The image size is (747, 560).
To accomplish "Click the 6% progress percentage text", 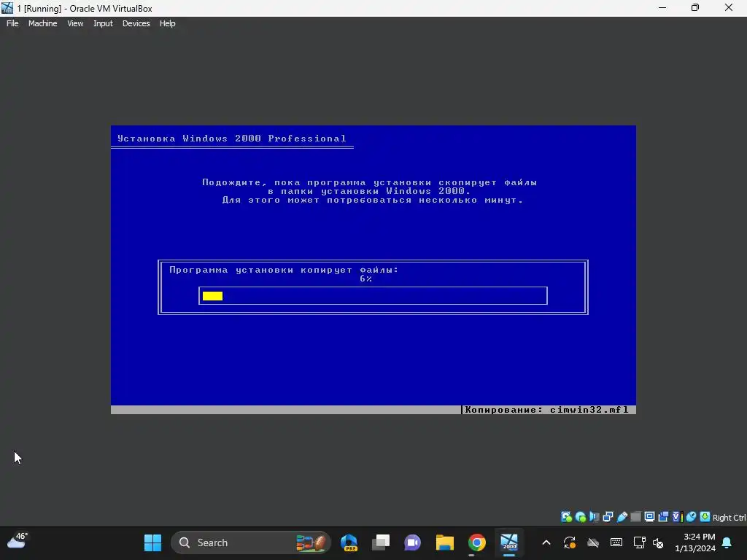I will (366, 279).
